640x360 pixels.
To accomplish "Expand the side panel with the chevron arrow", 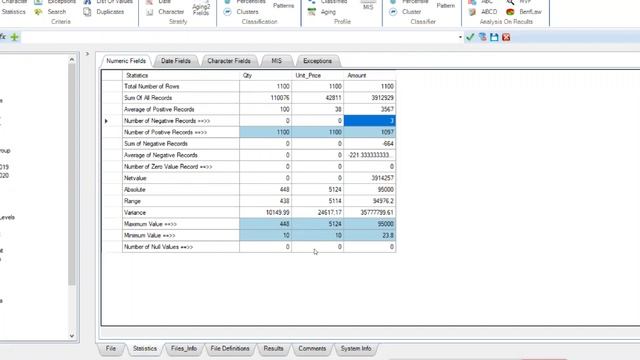I will click(x=87, y=54).
